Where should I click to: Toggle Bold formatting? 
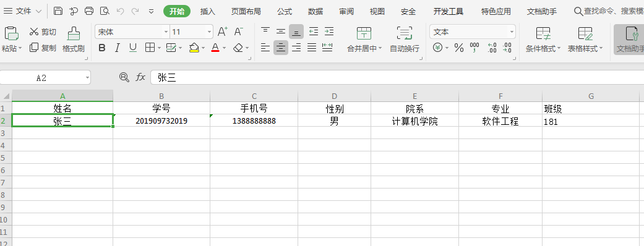pos(102,48)
